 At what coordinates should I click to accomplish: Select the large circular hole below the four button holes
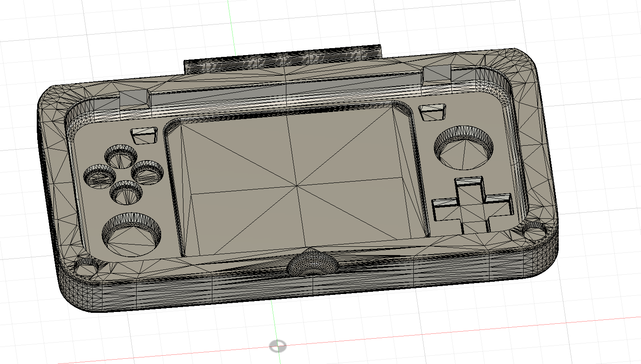[x=131, y=234]
